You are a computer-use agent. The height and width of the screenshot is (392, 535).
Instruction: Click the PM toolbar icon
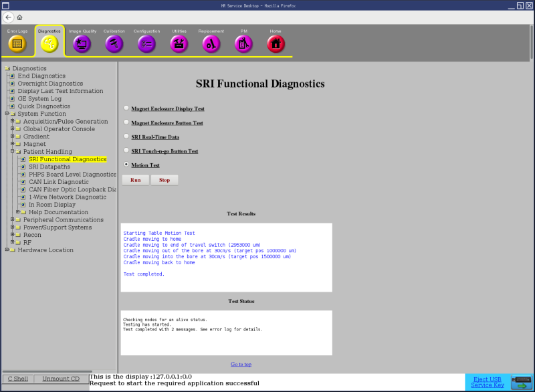pyautogui.click(x=243, y=43)
